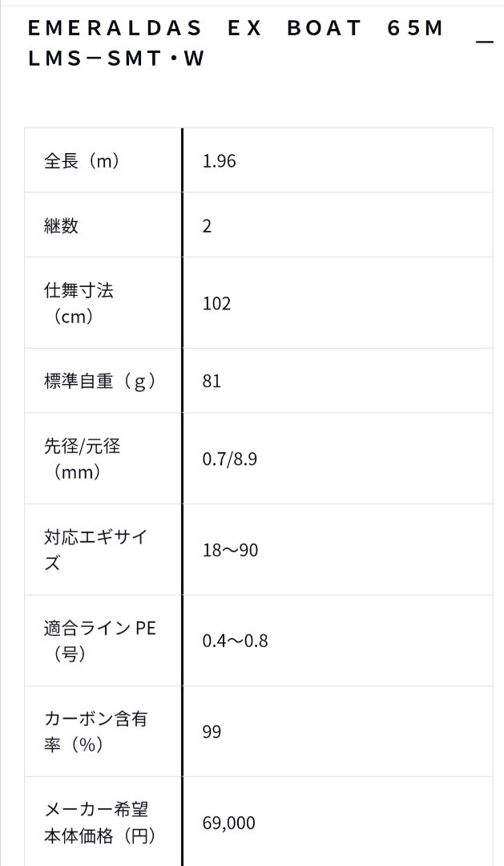Select the 適合ライン PE（号） label
The height and width of the screenshot is (866, 504).
[x=99, y=640]
